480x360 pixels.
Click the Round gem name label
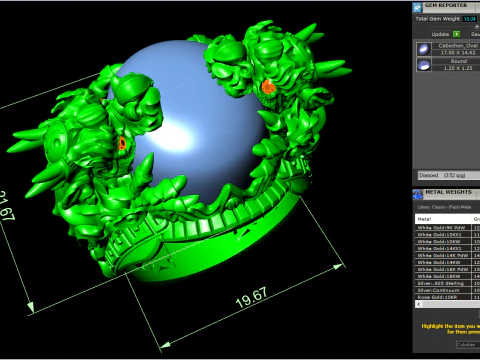pos(459,61)
